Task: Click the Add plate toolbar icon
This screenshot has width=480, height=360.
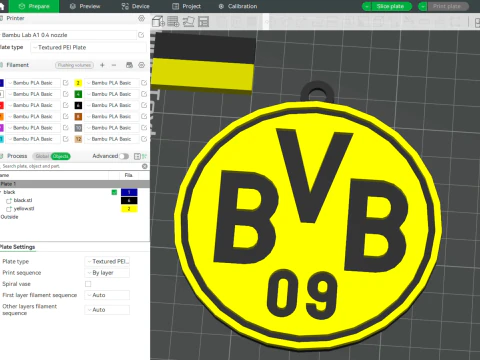Action: pos(173,22)
